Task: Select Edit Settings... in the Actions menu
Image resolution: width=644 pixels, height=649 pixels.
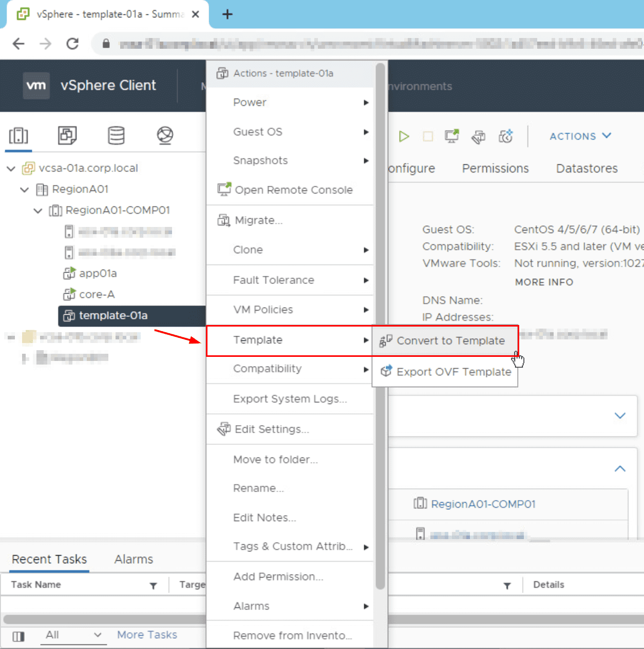Action: click(290, 429)
